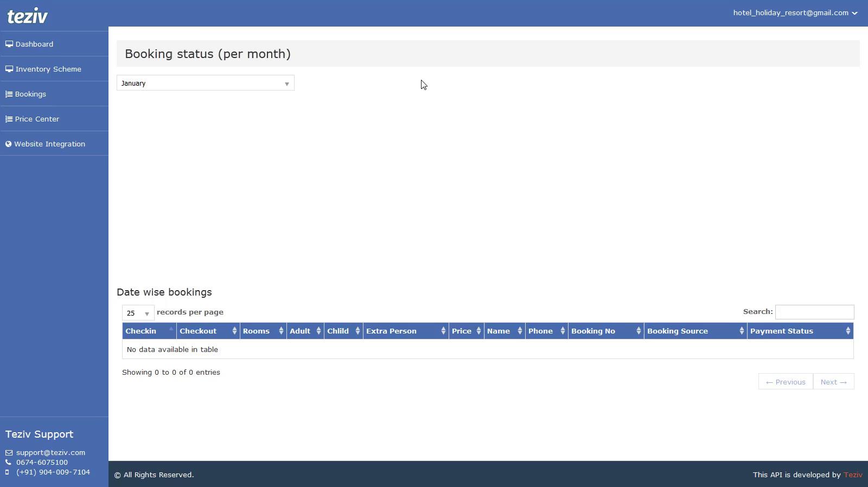The height and width of the screenshot is (487, 868).
Task: Click 'No data available in table' row
Action: coord(488,349)
